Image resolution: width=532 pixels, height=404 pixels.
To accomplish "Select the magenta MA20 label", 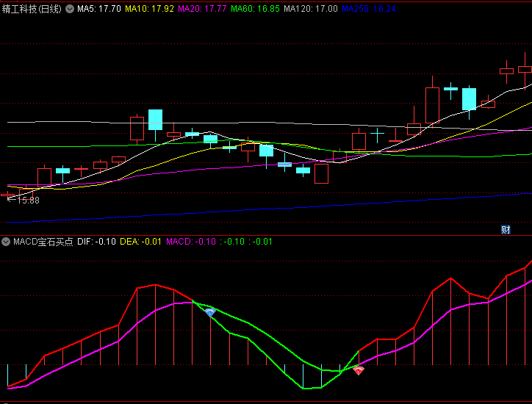I will coord(202,9).
